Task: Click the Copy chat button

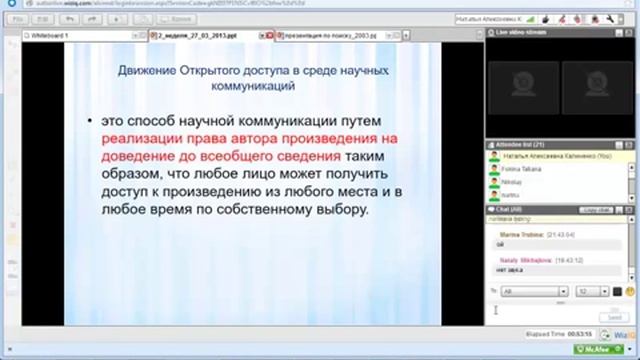Action: [x=596, y=210]
